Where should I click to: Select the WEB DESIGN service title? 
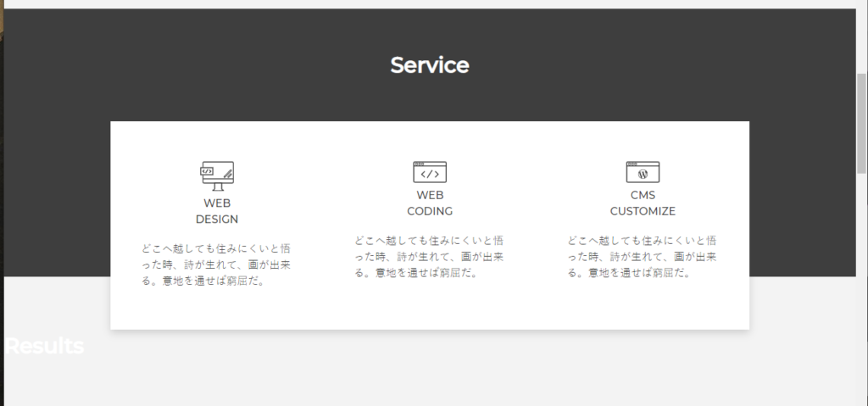pyautogui.click(x=217, y=211)
